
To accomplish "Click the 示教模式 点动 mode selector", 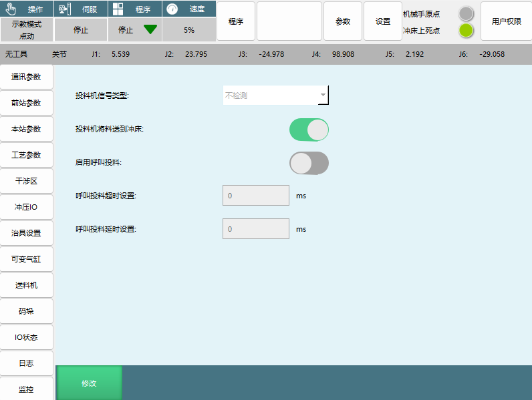I will point(27,30).
